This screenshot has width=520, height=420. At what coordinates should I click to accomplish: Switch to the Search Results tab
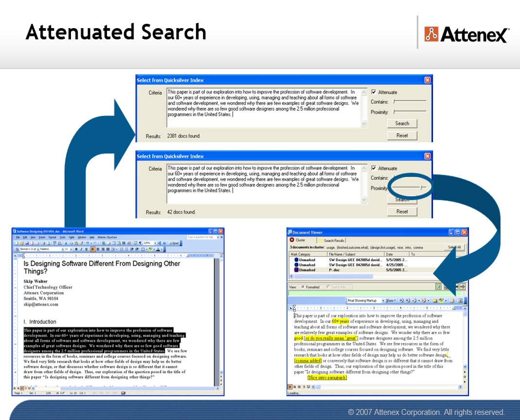click(334, 240)
